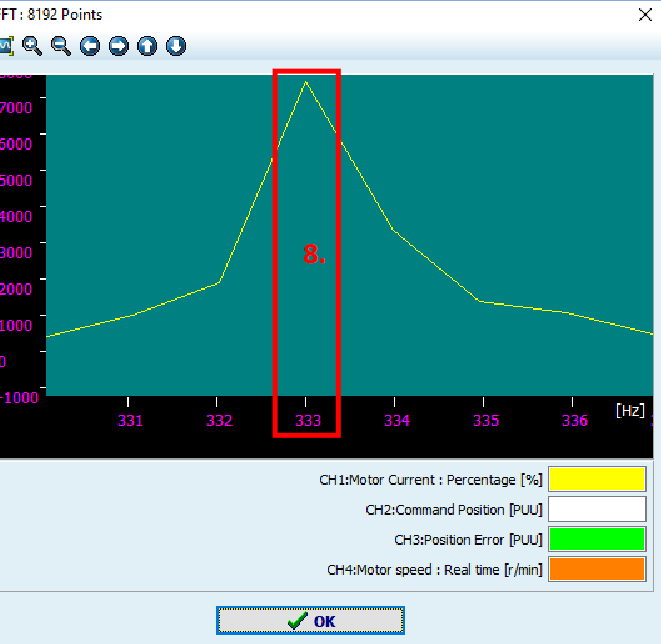Select the CH4 Motor speed label
Image resolution: width=661 pixels, height=644 pixels.
click(435, 570)
